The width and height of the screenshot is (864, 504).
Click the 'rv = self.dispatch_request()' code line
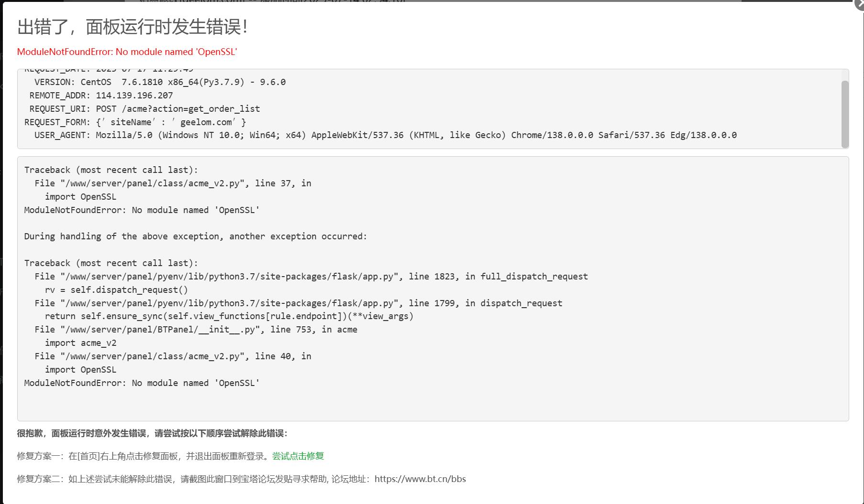pos(116,290)
